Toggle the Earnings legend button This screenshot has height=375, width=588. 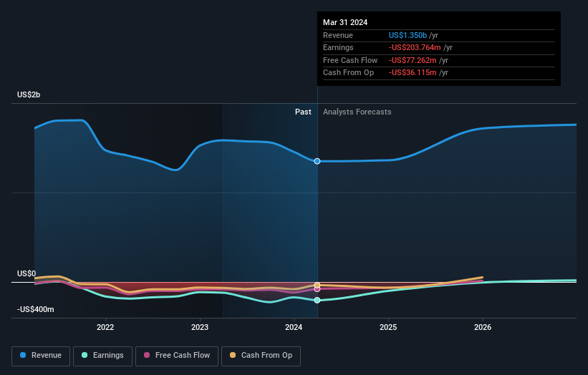tap(102, 356)
